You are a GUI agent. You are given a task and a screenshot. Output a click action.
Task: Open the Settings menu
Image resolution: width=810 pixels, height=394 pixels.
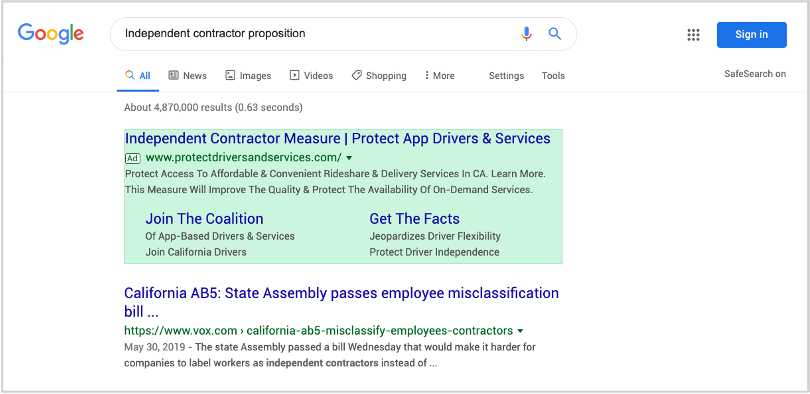pos(506,75)
